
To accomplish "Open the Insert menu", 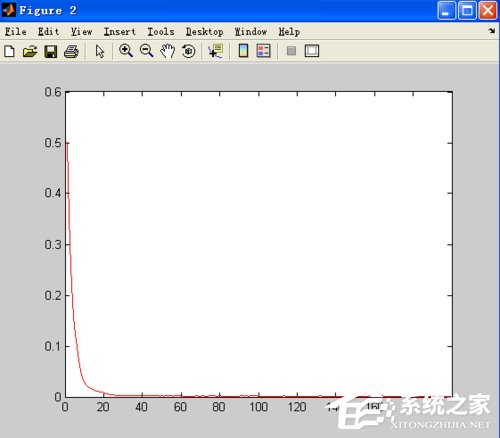I will (120, 32).
